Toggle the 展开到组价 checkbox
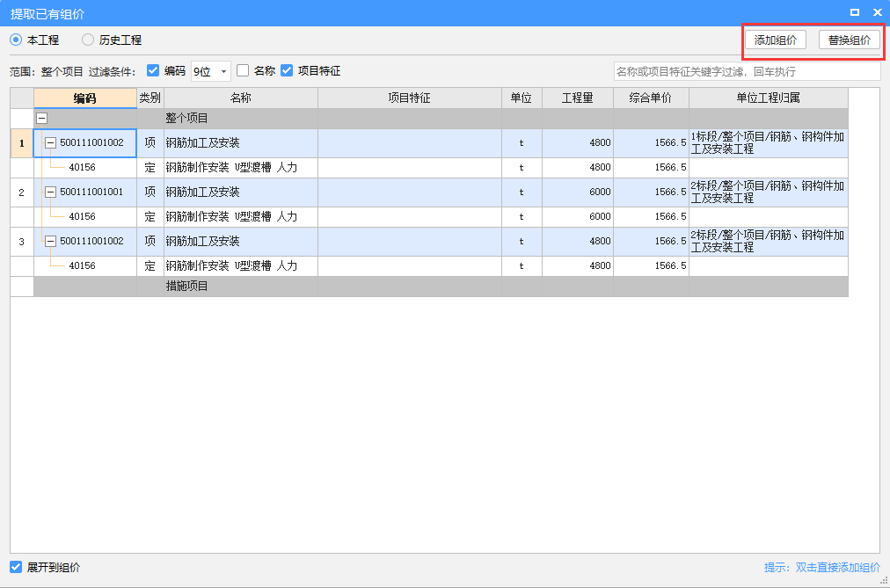Screen dimensions: 890x588 pyautogui.click(x=16, y=567)
